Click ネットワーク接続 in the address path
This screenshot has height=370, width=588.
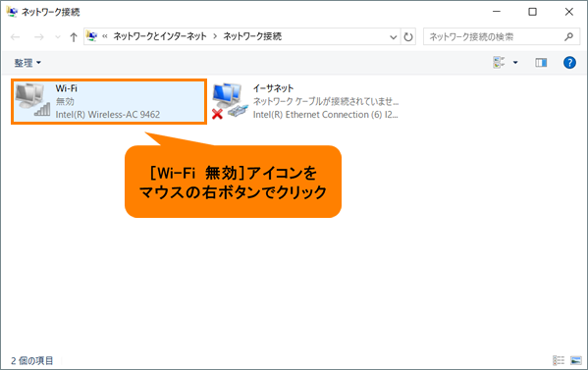252,36
